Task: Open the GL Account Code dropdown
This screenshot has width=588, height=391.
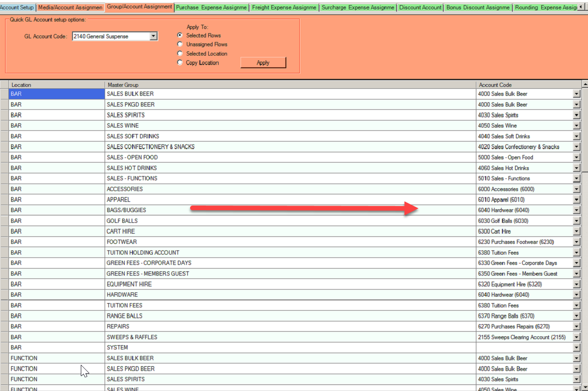Action: pyautogui.click(x=154, y=36)
